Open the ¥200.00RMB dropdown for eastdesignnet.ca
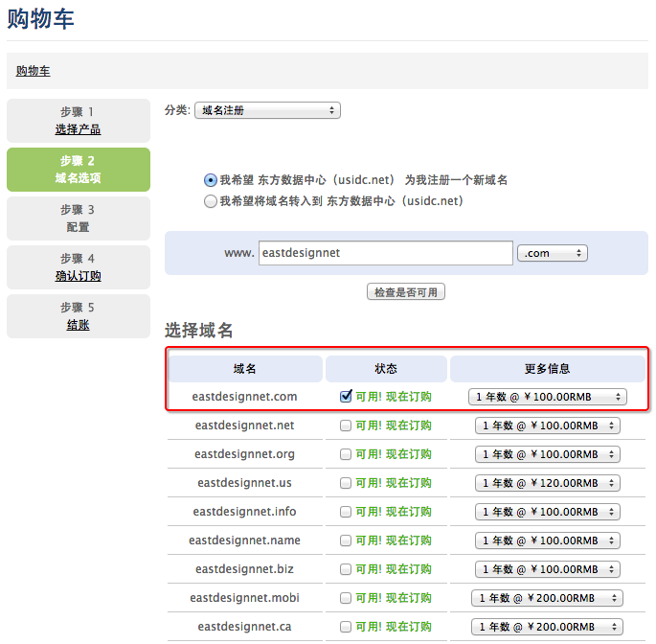 [x=547, y=627]
